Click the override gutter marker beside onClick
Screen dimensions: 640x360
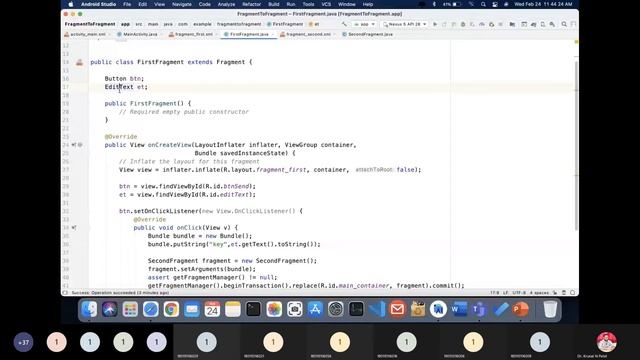pos(74,227)
